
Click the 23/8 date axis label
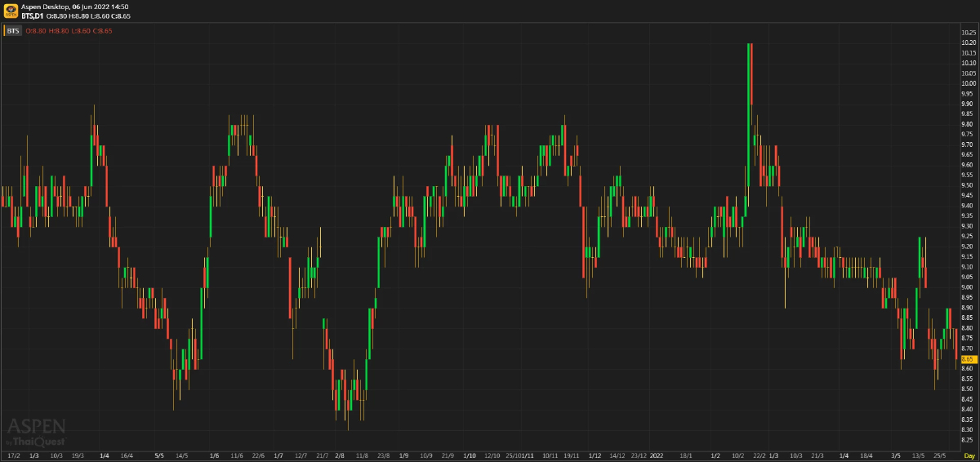(383, 455)
